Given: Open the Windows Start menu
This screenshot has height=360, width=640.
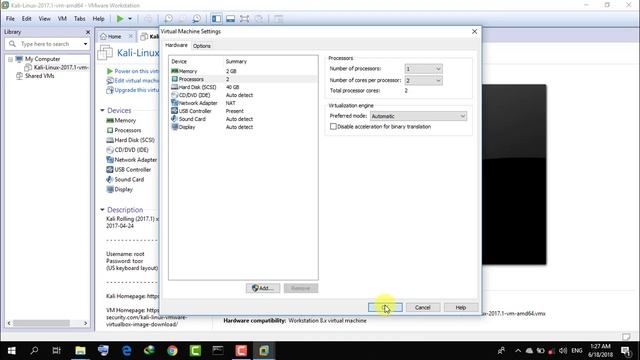Looking at the screenshot, I should tap(11, 351).
